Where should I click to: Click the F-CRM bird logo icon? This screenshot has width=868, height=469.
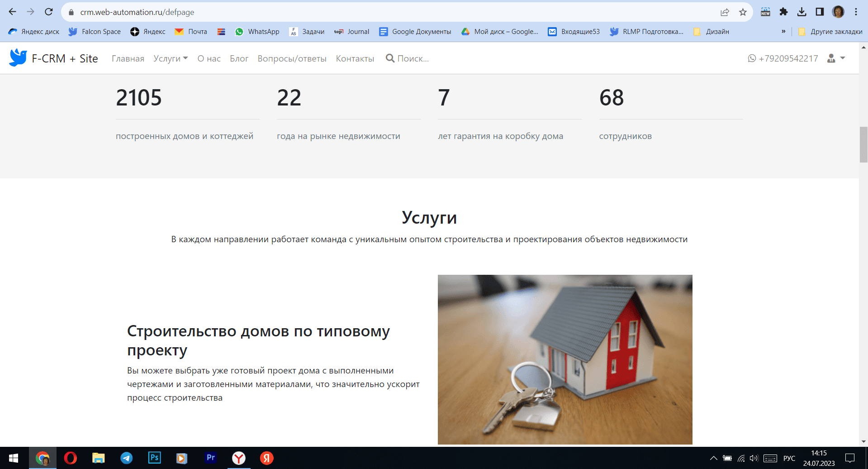click(x=18, y=58)
